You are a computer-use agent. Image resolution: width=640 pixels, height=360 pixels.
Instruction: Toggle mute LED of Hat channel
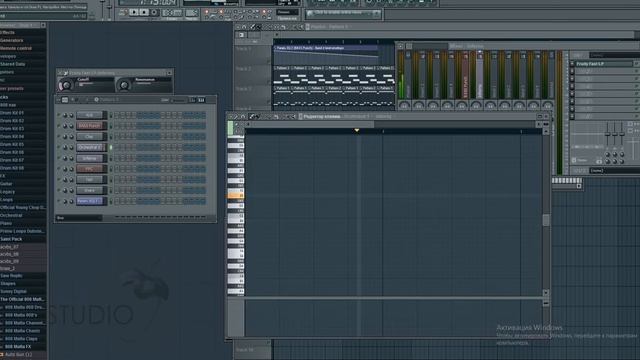(59, 180)
